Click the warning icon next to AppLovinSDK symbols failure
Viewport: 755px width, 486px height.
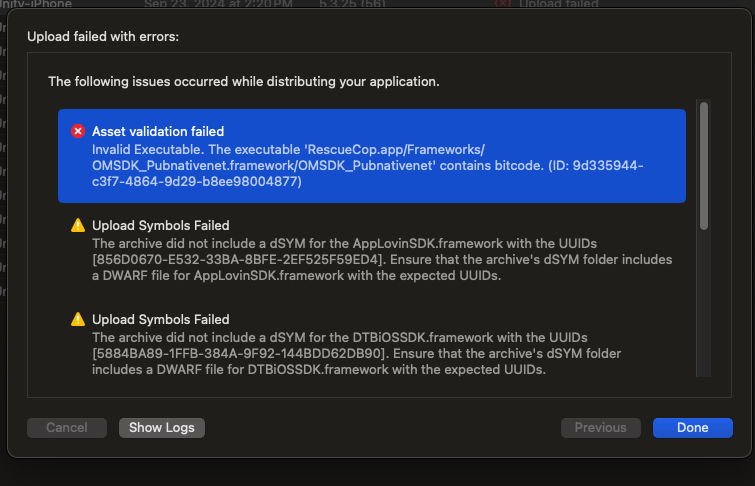[x=78, y=225]
